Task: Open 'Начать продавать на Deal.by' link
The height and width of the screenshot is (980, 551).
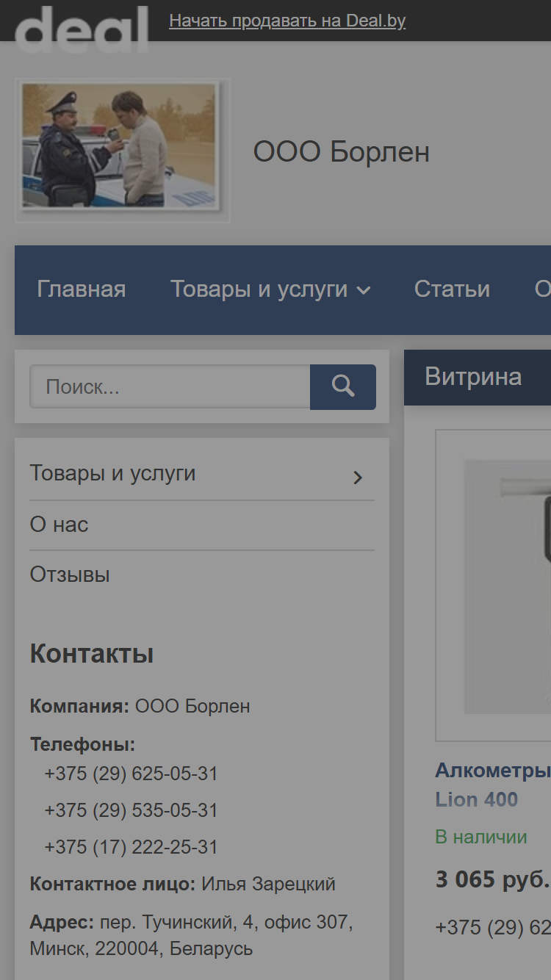Action: (x=287, y=21)
